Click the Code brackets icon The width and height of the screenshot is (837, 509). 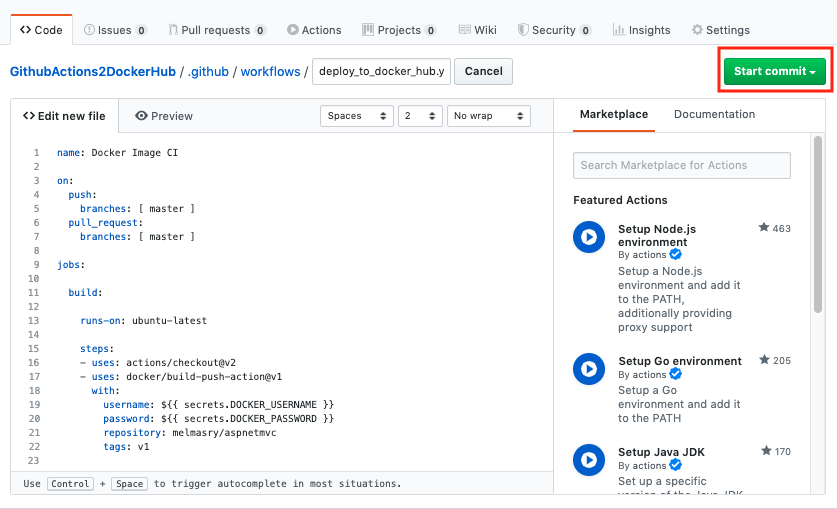(25, 30)
